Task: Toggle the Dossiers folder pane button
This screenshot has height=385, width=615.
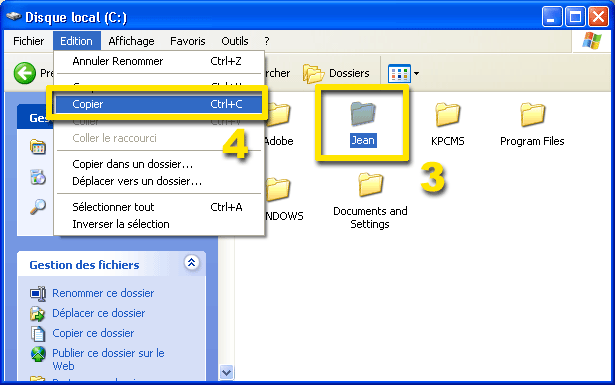Action: tap(336, 73)
